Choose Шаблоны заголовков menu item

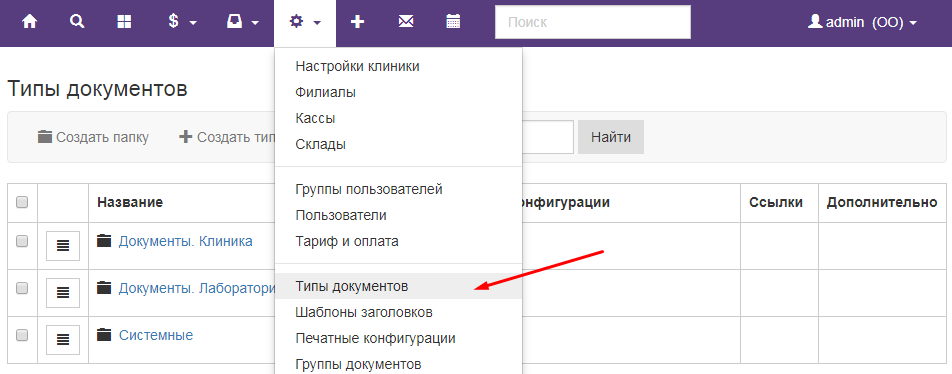point(398,313)
